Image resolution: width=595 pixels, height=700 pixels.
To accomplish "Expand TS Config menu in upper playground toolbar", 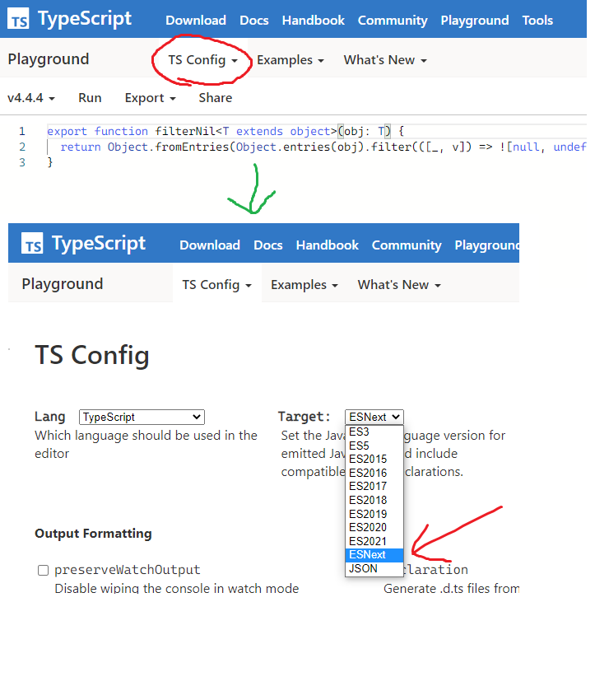I will point(203,60).
